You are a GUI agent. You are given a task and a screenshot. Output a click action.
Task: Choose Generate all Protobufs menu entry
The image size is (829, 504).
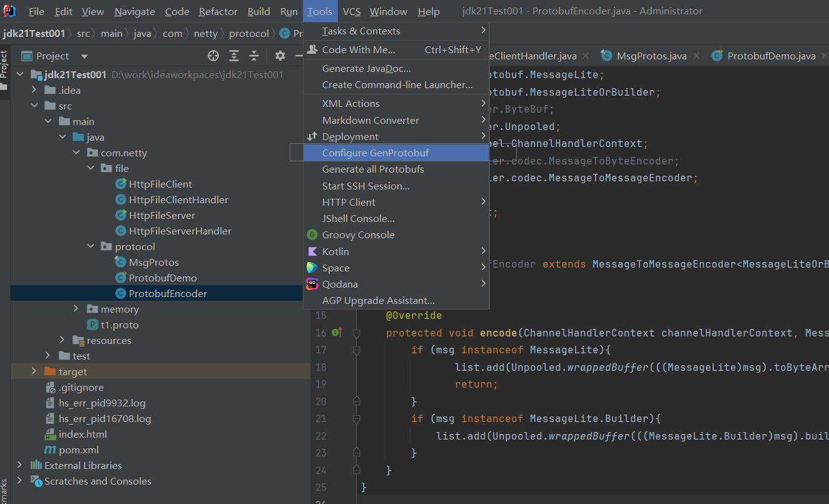click(x=396, y=169)
